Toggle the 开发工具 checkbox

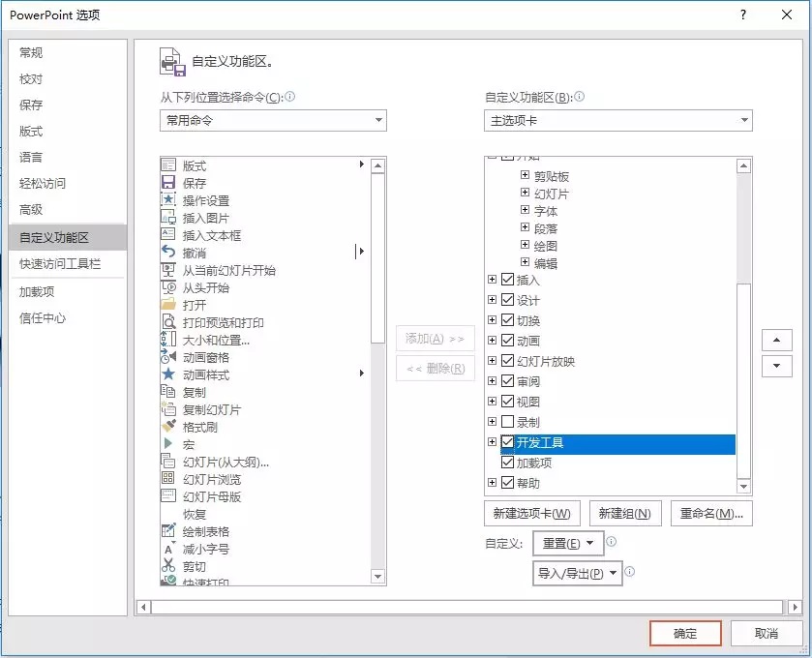point(507,442)
